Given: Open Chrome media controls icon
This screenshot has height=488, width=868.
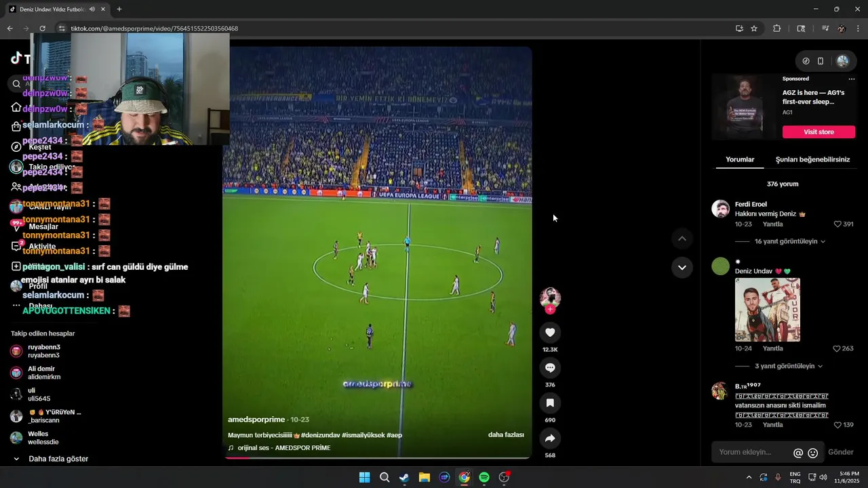Looking at the screenshot, I should point(825,28).
